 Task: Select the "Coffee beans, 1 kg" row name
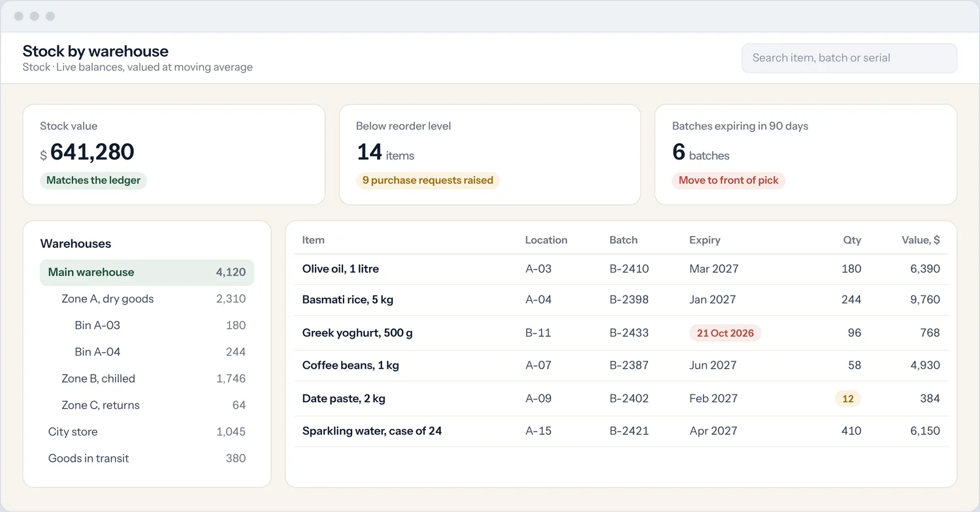[x=351, y=366]
